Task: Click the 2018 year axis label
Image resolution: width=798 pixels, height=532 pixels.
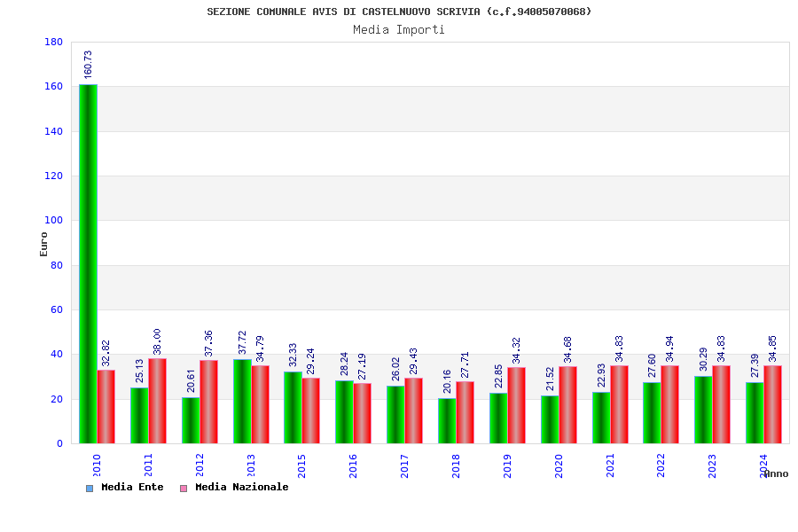Action: pos(457,465)
